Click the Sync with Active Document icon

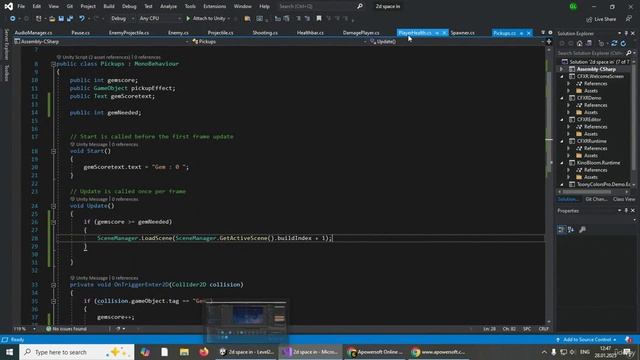click(614, 43)
